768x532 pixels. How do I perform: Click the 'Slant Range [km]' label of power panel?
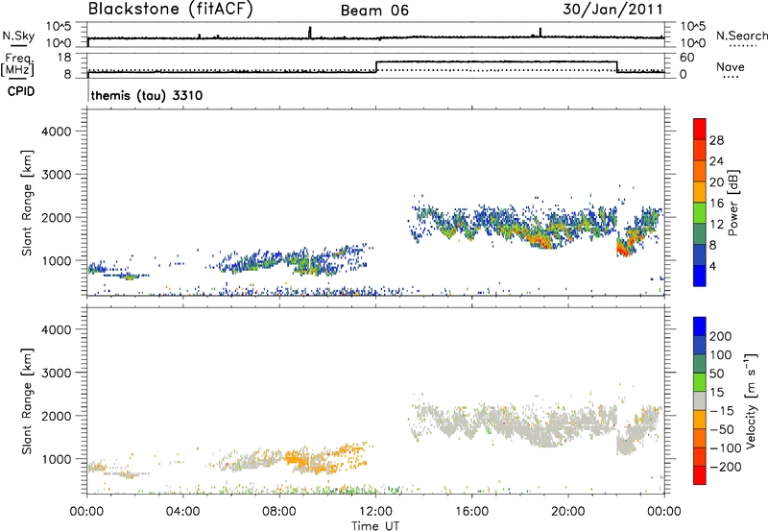[27, 203]
